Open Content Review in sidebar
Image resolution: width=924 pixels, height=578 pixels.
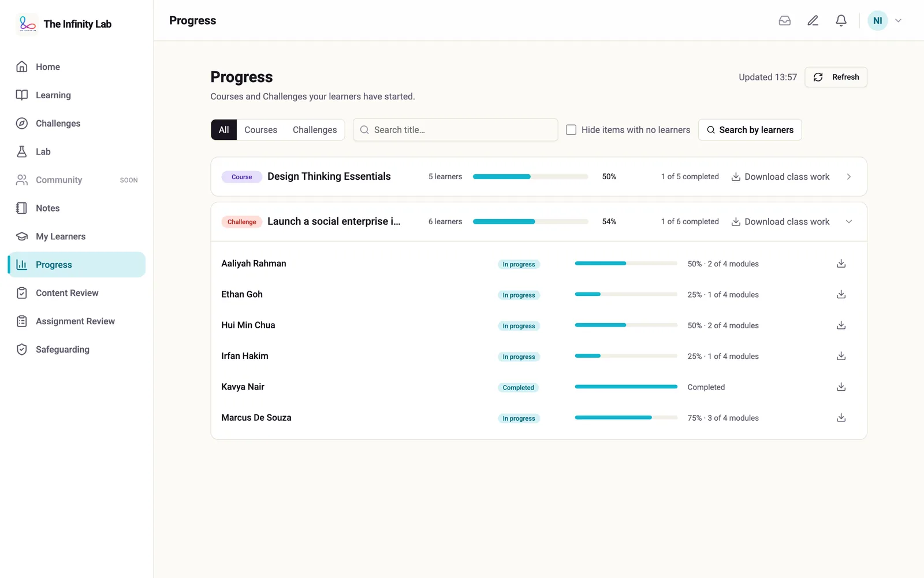point(76,293)
